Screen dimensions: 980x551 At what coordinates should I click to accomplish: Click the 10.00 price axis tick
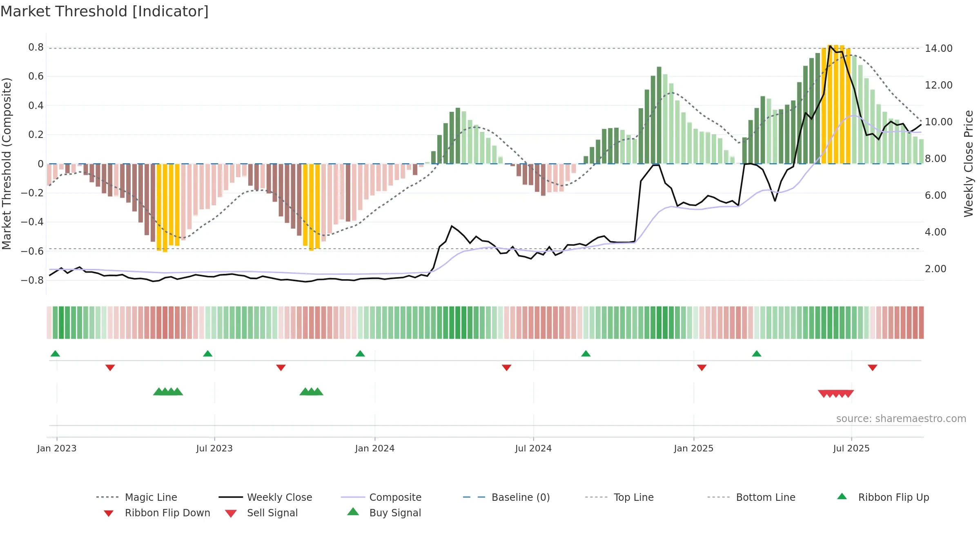(x=939, y=122)
